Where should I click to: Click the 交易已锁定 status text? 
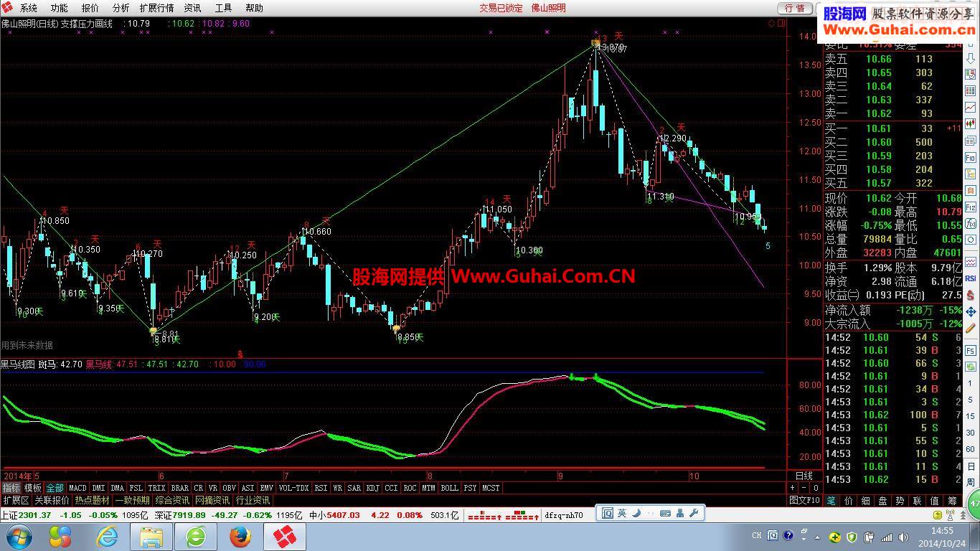(x=501, y=8)
